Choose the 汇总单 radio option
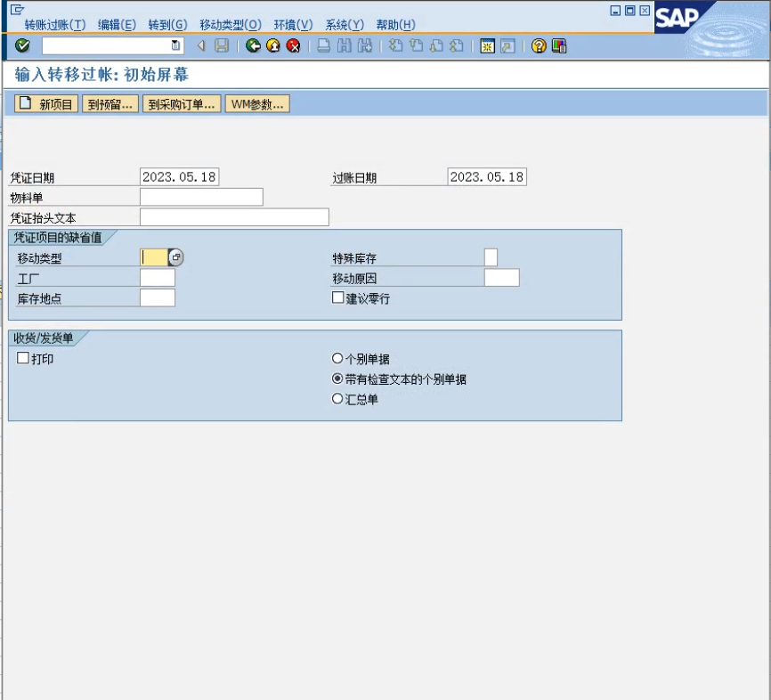 pos(337,399)
